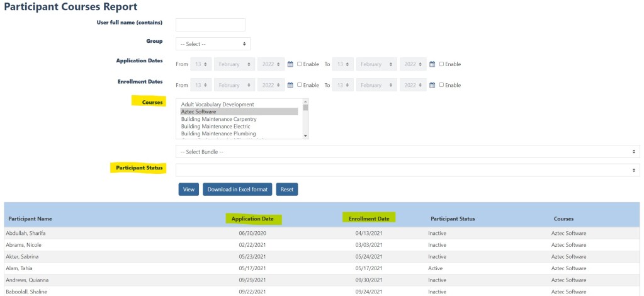Download report in Excel format

pos(237,189)
